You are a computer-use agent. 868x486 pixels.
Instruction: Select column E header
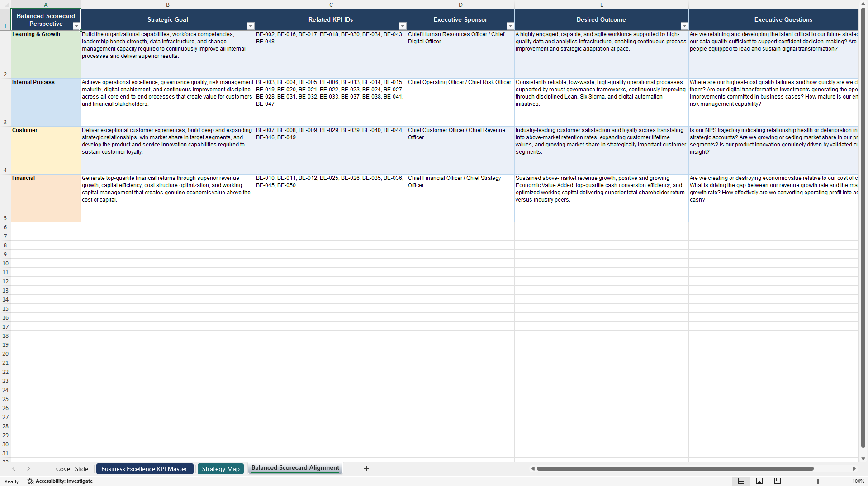pyautogui.click(x=602, y=5)
